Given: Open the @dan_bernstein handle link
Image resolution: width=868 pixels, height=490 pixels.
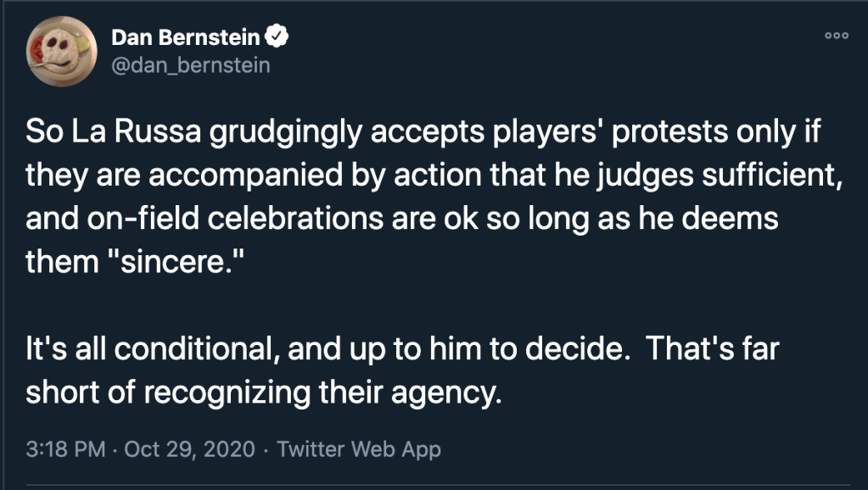Looking at the screenshot, I should tap(191, 64).
